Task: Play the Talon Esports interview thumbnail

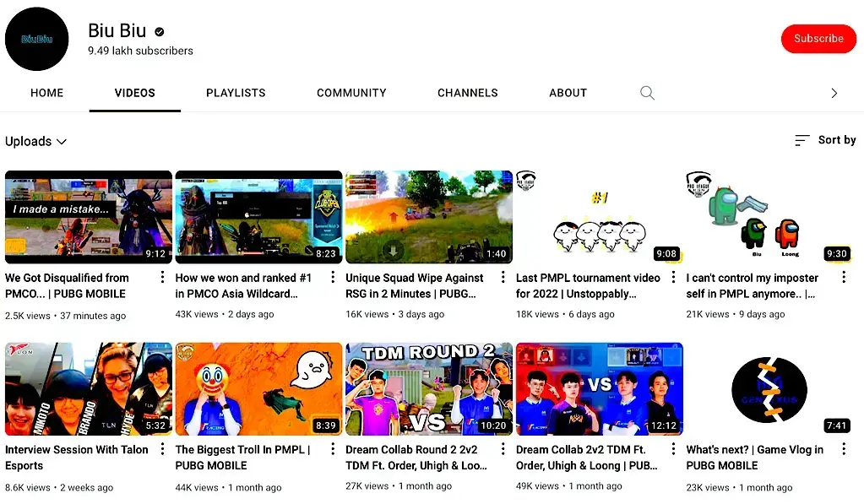Action: point(89,389)
